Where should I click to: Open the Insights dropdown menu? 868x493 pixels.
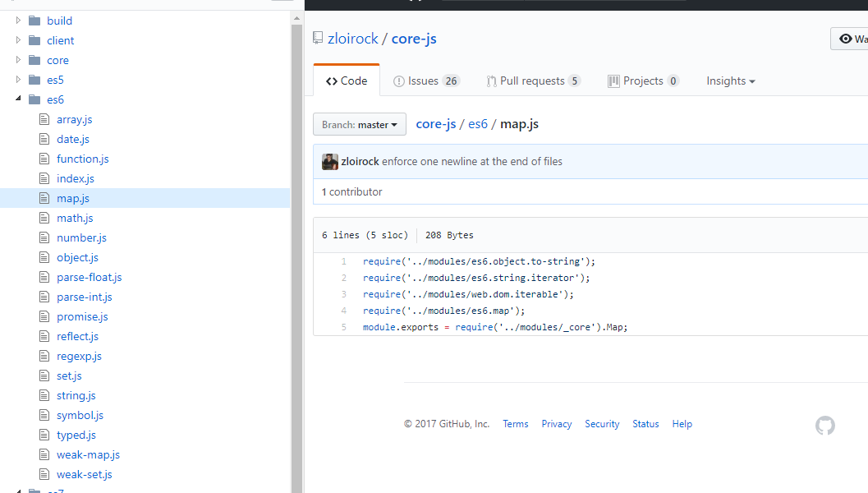click(730, 81)
